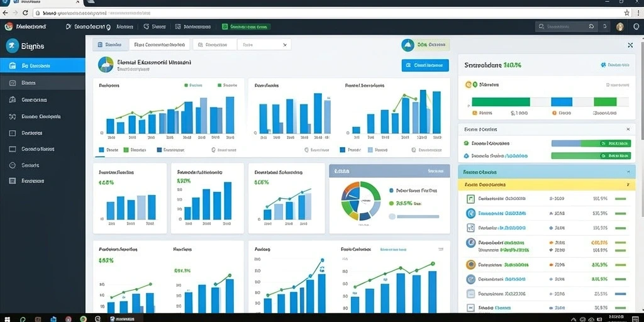Click the round blue logo icon in sidebar header

(x=13, y=46)
